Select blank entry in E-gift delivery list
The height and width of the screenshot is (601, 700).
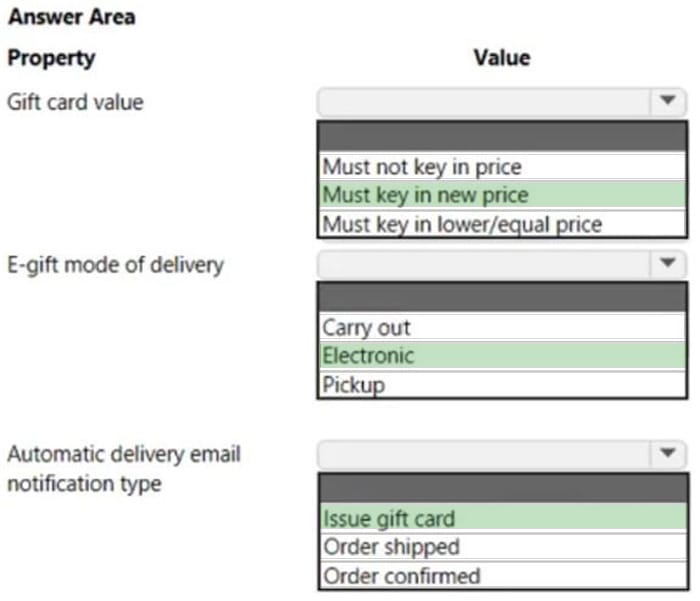tap(502, 296)
